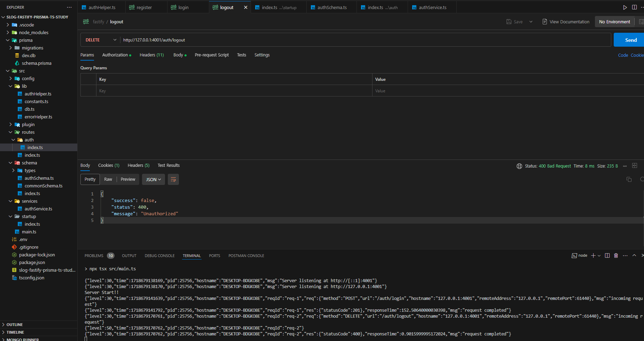Split the terminal pane

[607, 256]
